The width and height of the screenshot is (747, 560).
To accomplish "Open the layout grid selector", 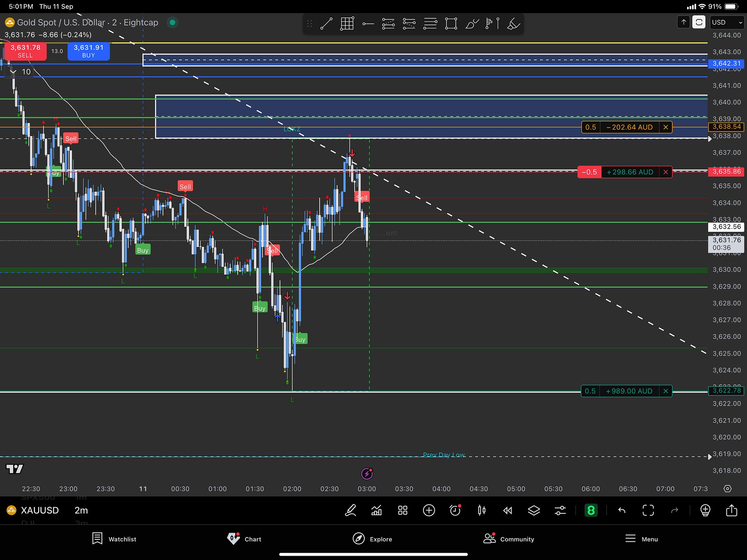I will [403, 510].
